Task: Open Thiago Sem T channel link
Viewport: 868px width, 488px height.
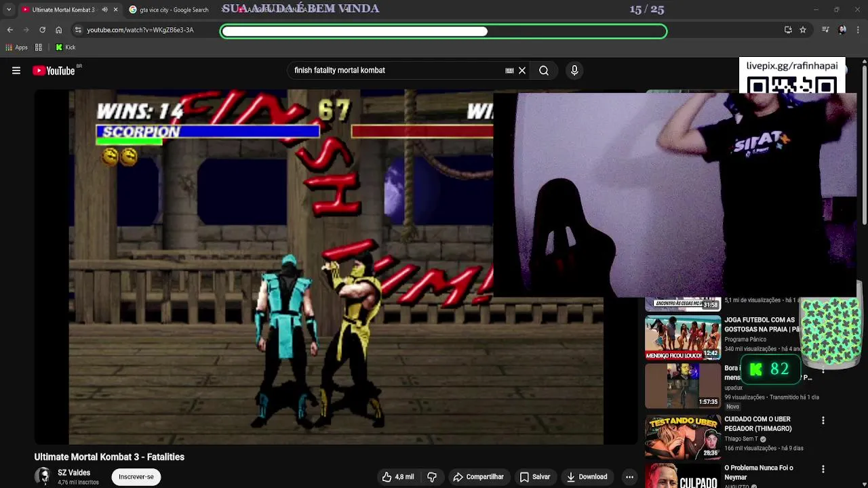Action: (741, 439)
